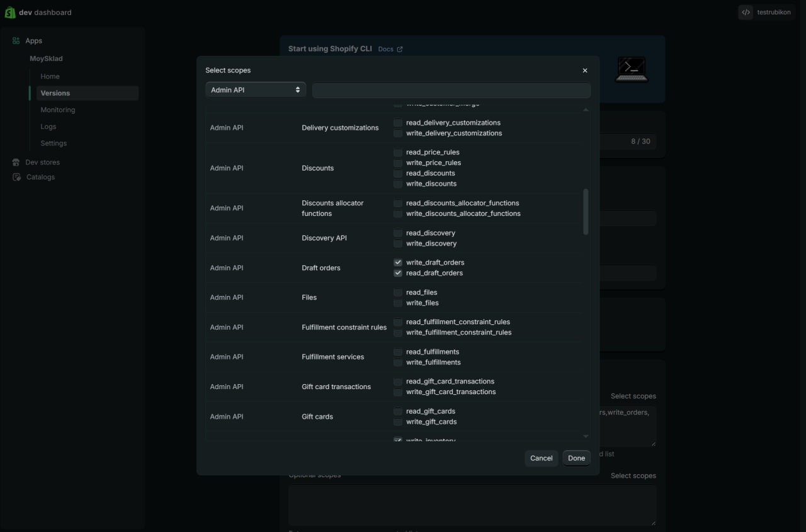Open Logs in the sidebar
The width and height of the screenshot is (806, 532).
(48, 127)
